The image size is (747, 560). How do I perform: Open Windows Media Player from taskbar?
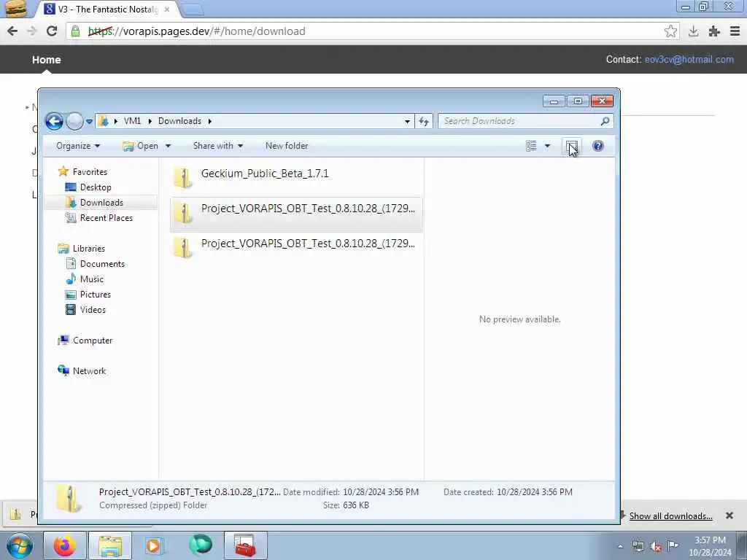[153, 545]
